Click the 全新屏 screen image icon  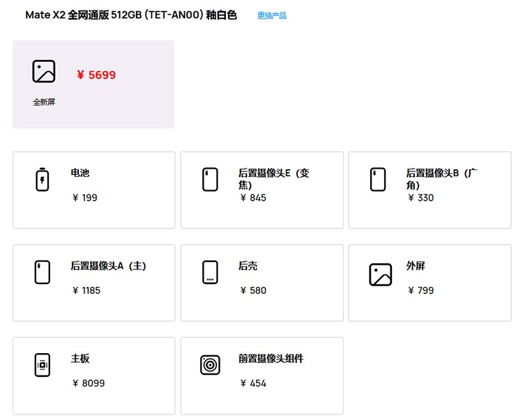(x=44, y=71)
